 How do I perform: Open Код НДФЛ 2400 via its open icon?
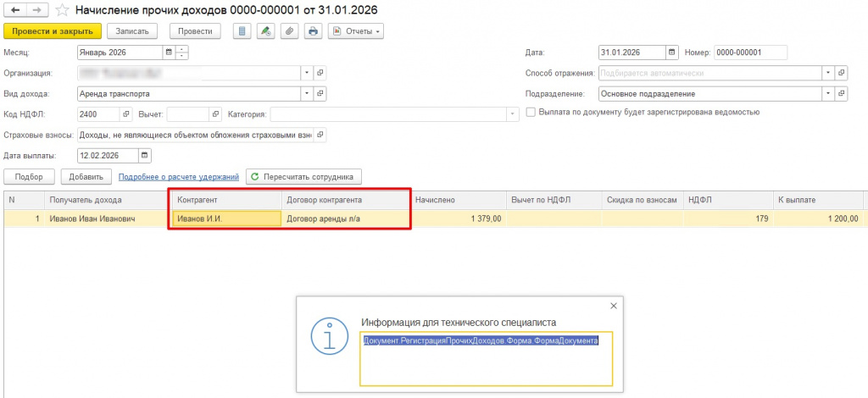(126, 113)
